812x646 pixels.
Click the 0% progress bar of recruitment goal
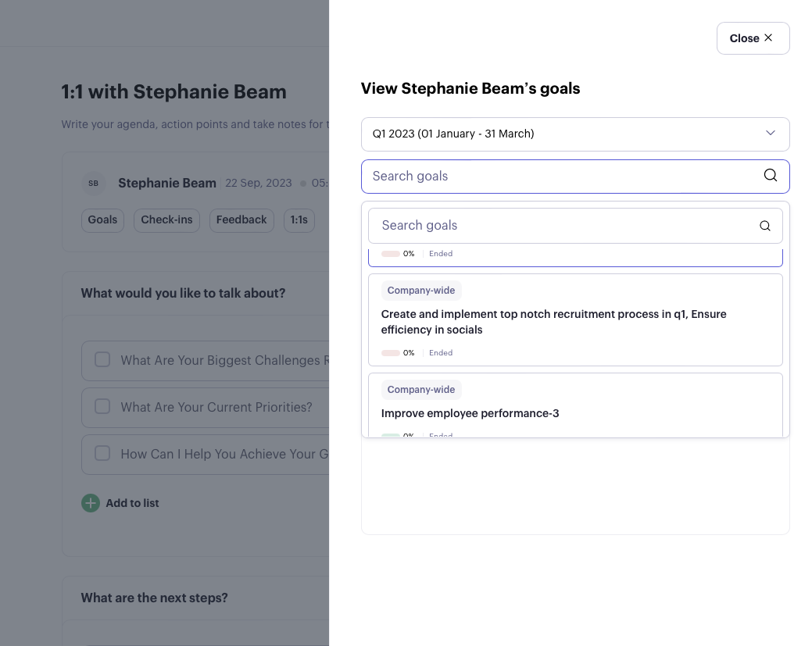pyautogui.click(x=391, y=353)
